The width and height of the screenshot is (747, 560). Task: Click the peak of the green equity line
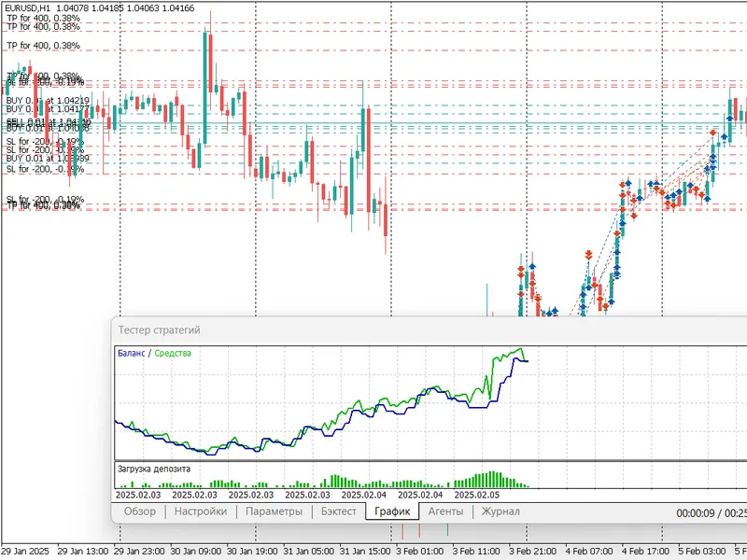[x=521, y=349]
